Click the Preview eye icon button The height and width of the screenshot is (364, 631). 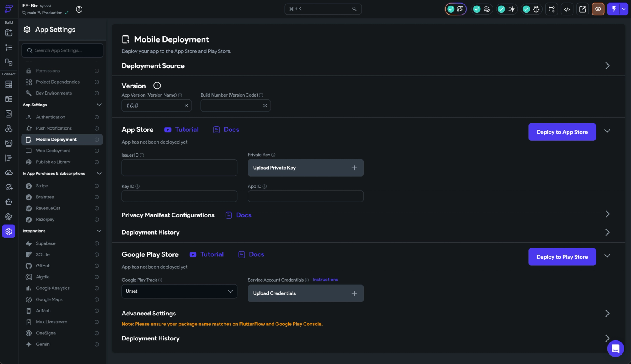click(598, 9)
